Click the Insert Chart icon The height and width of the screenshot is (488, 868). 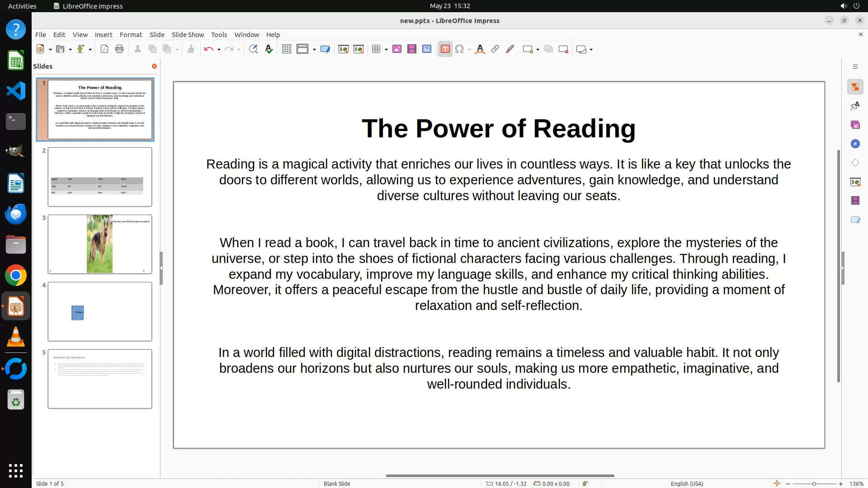click(427, 49)
